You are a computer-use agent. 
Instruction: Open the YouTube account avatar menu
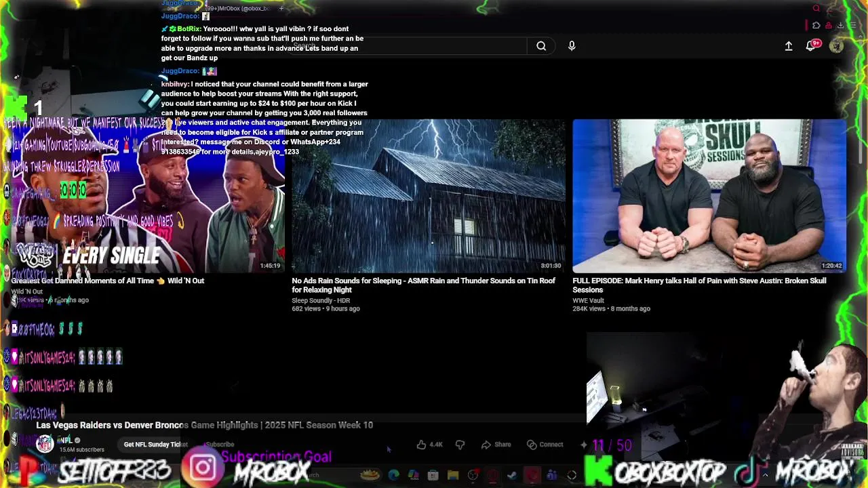point(837,46)
